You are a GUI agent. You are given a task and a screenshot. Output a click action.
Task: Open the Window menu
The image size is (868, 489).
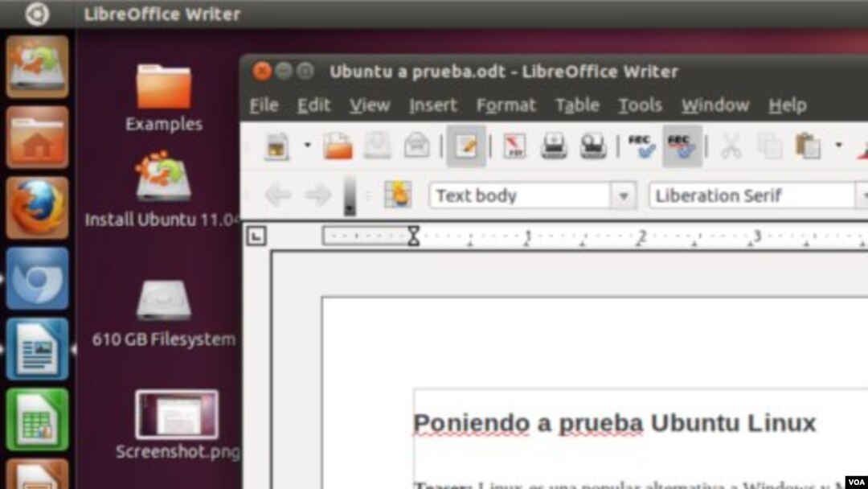[715, 105]
